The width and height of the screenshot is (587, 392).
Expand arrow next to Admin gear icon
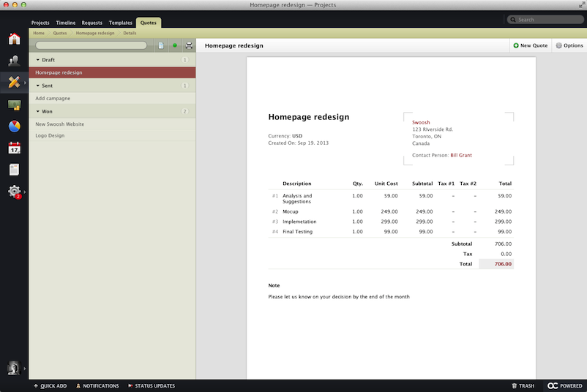coord(25,192)
